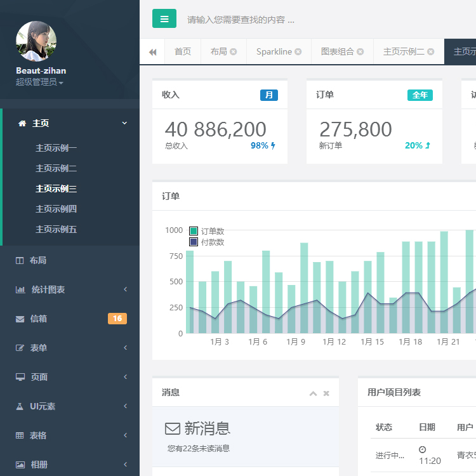The width and height of the screenshot is (476, 476).
Task: Open the 布局 sidebar menu item
Action: coord(70,260)
